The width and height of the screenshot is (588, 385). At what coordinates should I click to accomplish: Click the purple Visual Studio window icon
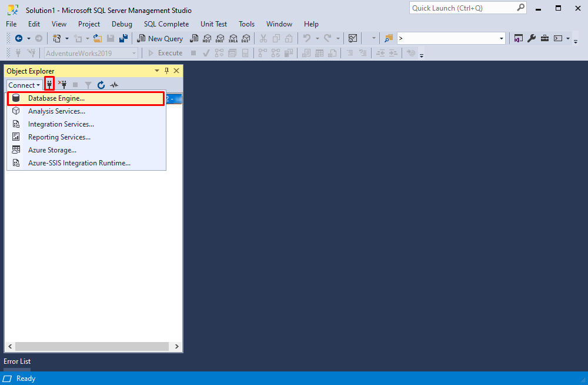tap(519, 38)
